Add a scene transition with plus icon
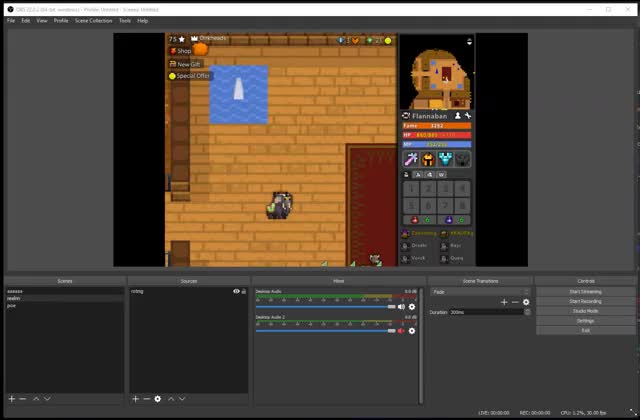Viewport: 640px width, 420px height. (504, 302)
